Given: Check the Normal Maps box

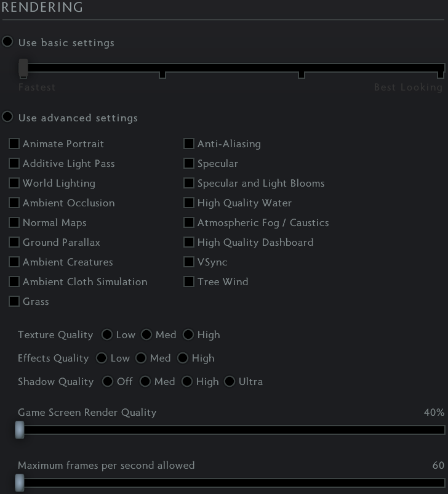Looking at the screenshot, I should 14,223.
